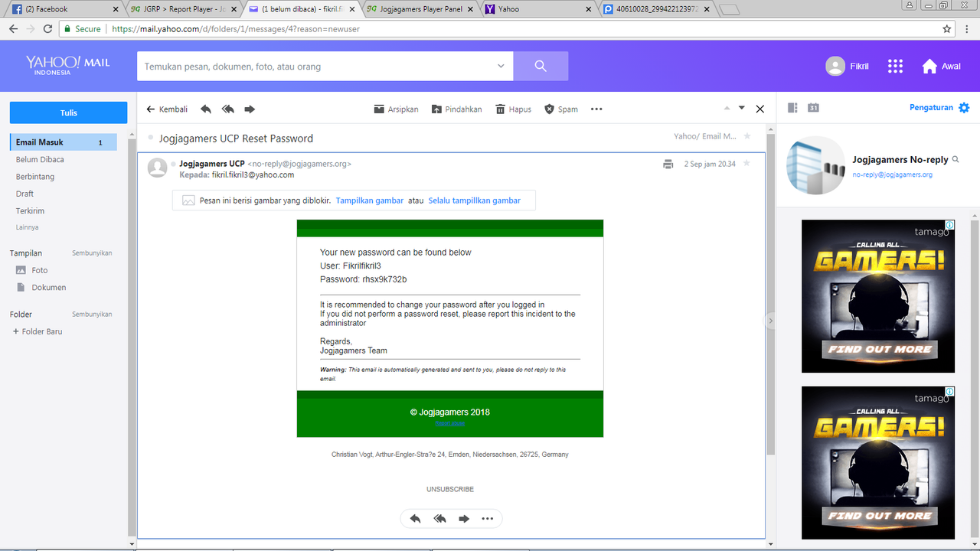Click forward icon below the message

coord(463,518)
